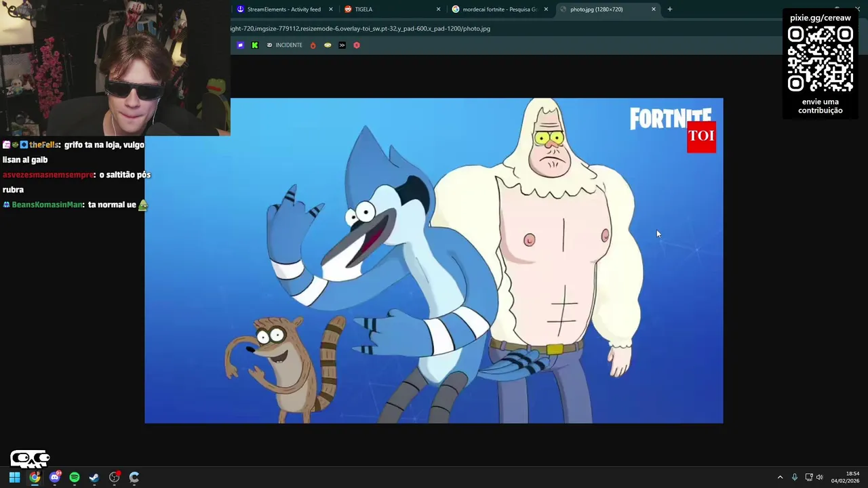Open the purple Twitch bookmark icon
Screen dimensions: 868x488
click(x=240, y=45)
